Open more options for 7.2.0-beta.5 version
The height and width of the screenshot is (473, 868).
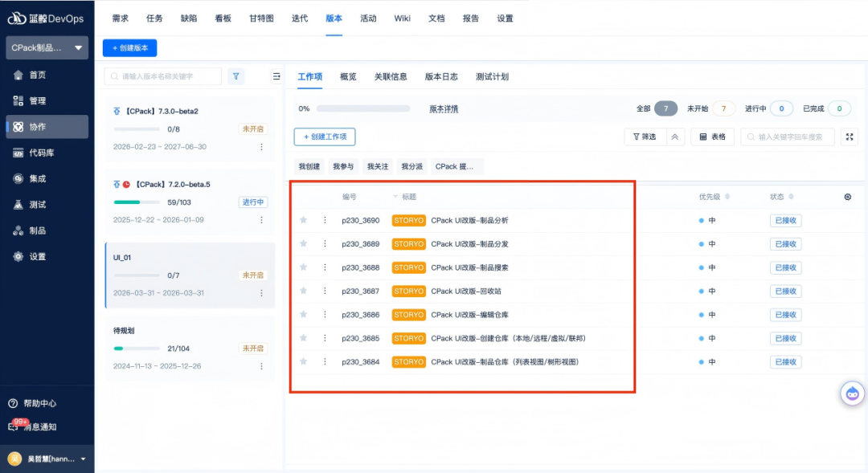click(x=261, y=219)
